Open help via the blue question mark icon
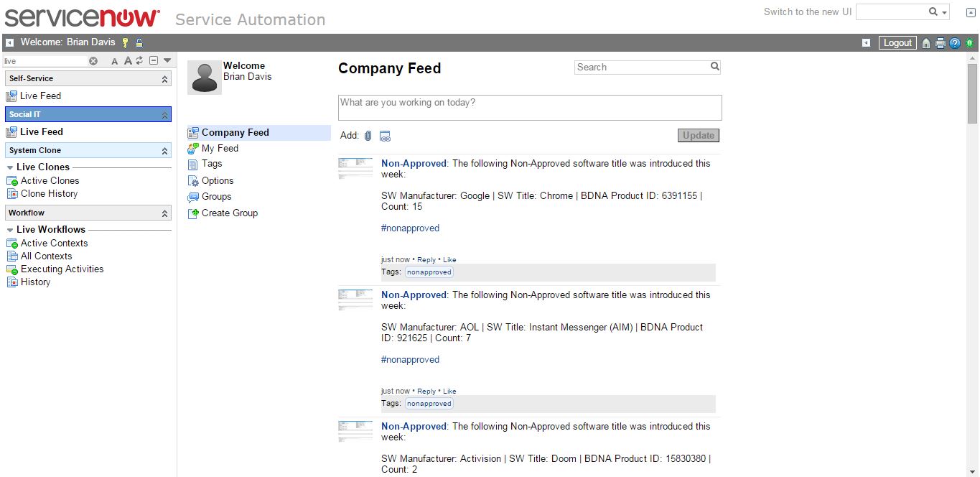 (955, 43)
